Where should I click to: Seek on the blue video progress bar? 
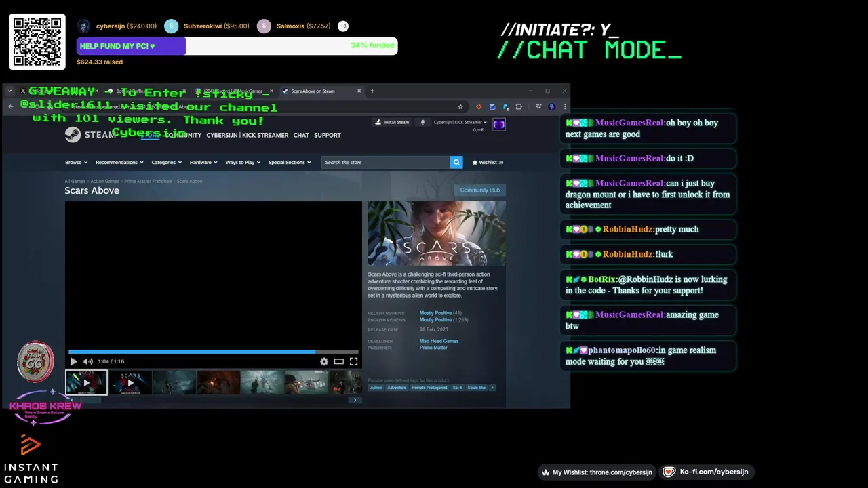213,352
